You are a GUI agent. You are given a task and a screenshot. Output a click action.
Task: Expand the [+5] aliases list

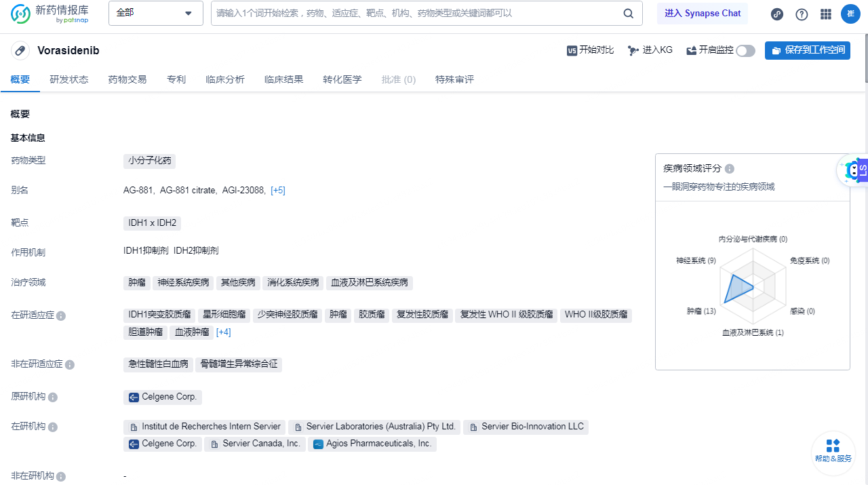tap(278, 190)
